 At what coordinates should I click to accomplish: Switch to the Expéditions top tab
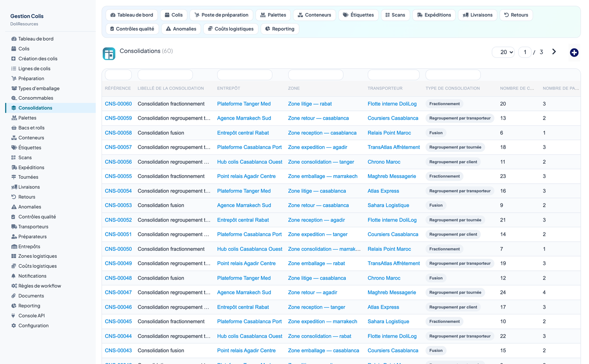pyautogui.click(x=434, y=15)
